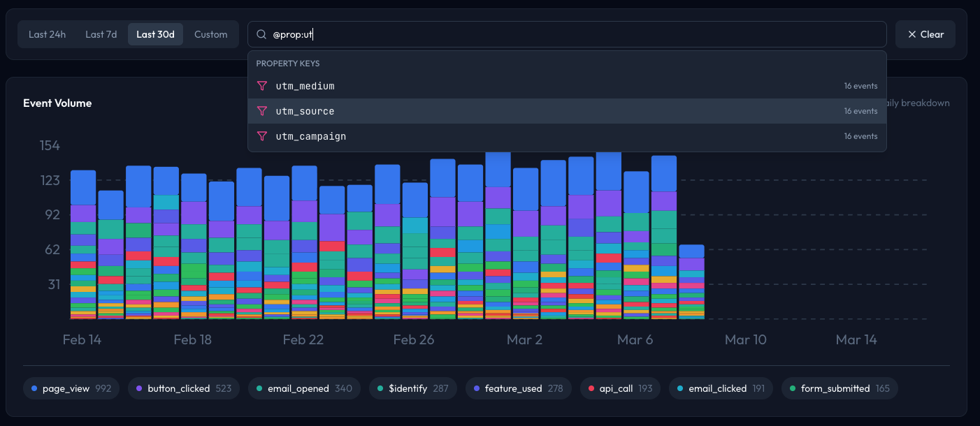Switch to the Last 24h time range
The height and width of the screenshot is (426, 980).
click(46, 34)
